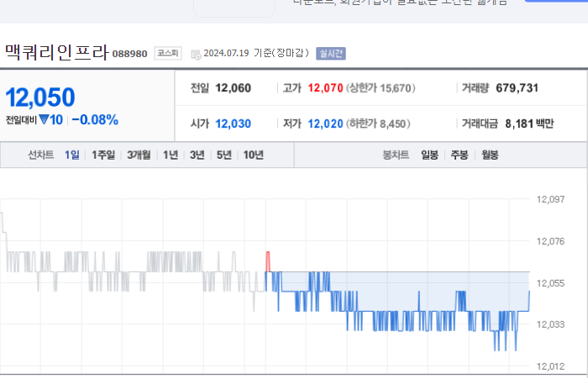Screen dimensions: 588x378
Task: Switch line chart to 3개월
Action: coord(139,155)
